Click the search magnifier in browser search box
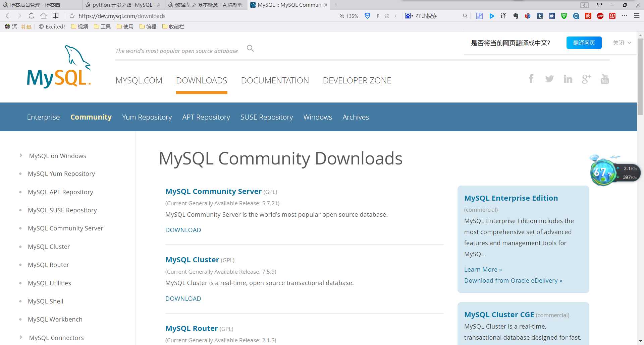This screenshot has height=345, width=644. pyautogui.click(x=465, y=16)
